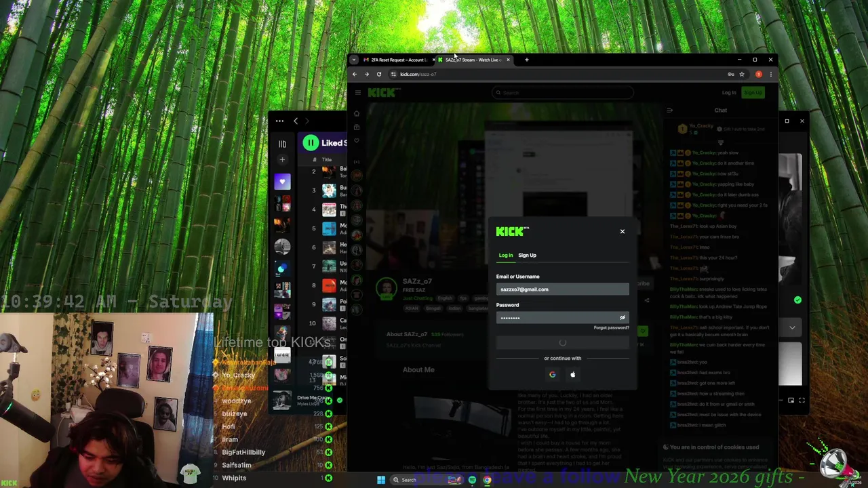This screenshot has height=488, width=868.
Task: Open Chrome three-dot menu
Action: tap(770, 74)
